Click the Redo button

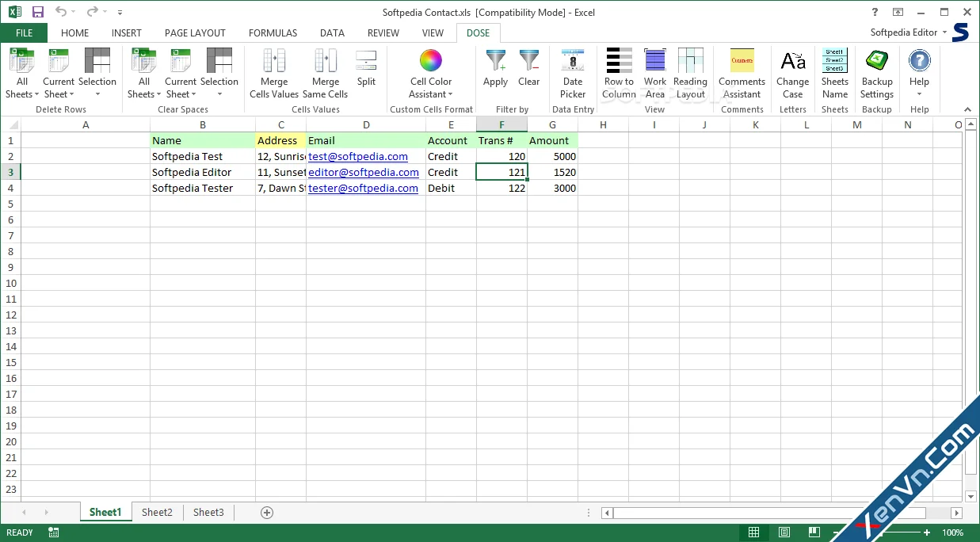pyautogui.click(x=92, y=12)
